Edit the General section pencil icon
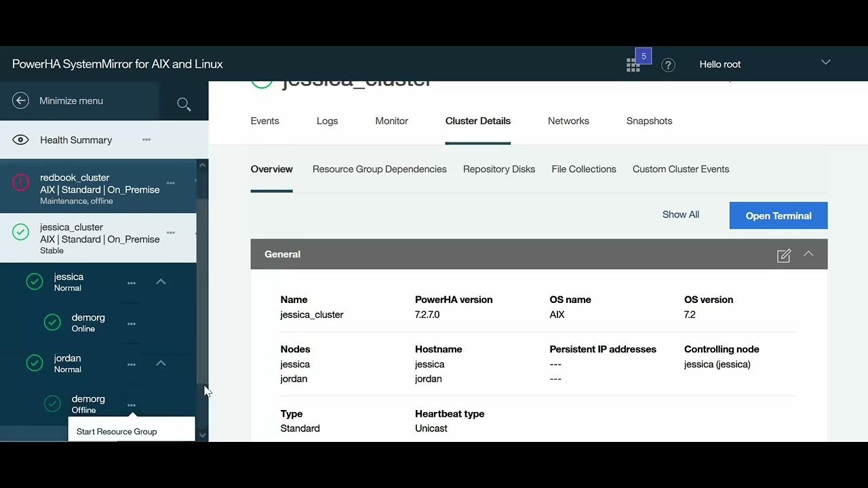The height and width of the screenshot is (488, 868). [x=784, y=256]
